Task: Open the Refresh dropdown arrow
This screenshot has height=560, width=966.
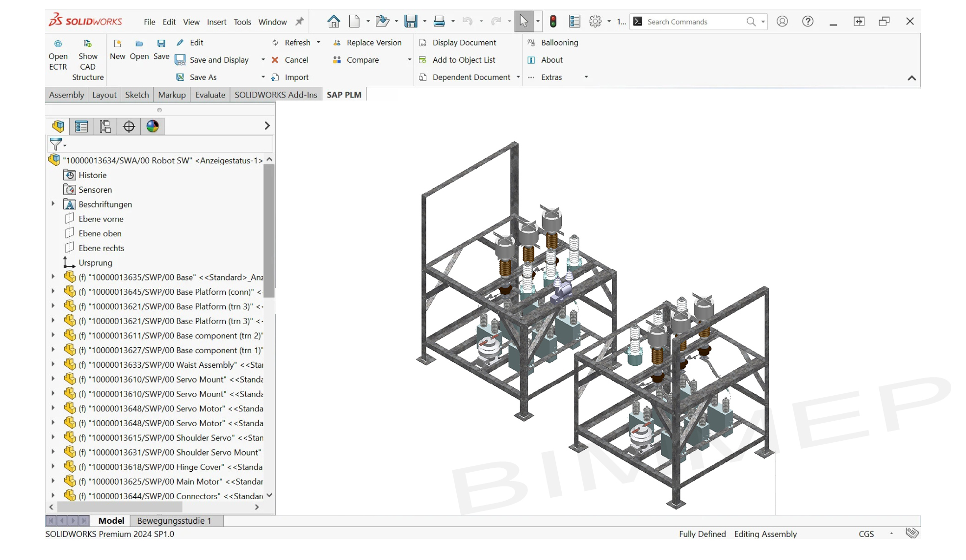Action: point(318,43)
